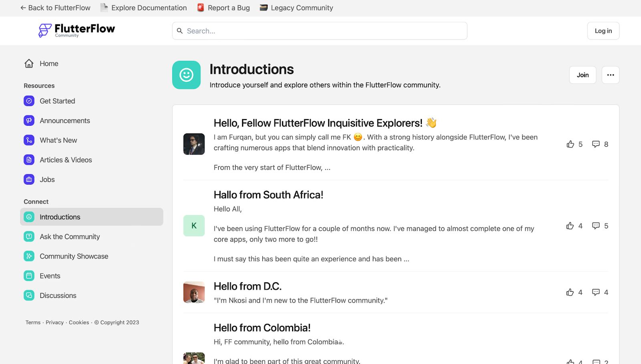Click the Events calendar icon

point(29,276)
